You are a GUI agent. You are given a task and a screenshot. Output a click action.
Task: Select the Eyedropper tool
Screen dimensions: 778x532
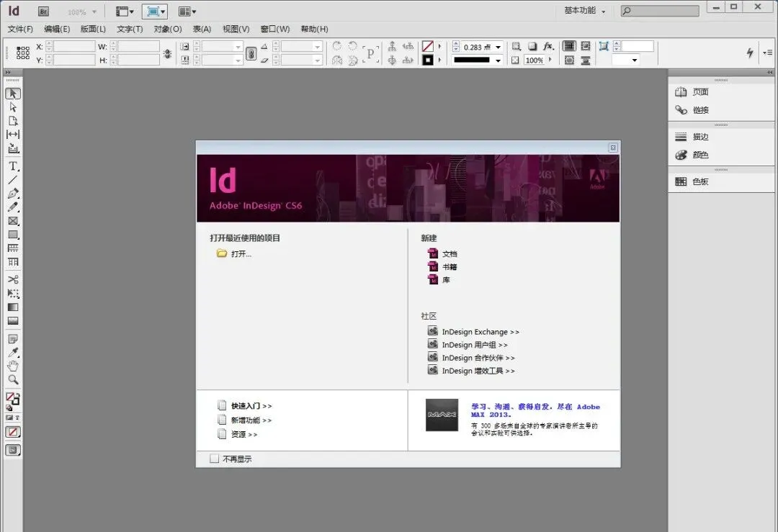[13, 353]
